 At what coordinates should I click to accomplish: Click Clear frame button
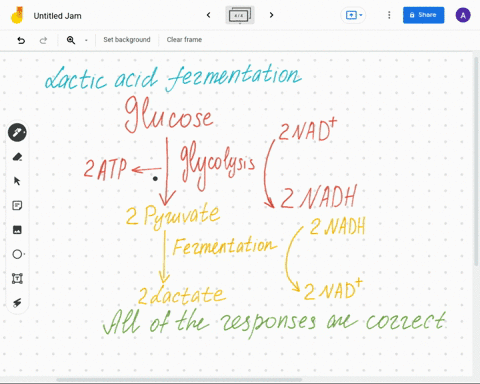click(184, 40)
